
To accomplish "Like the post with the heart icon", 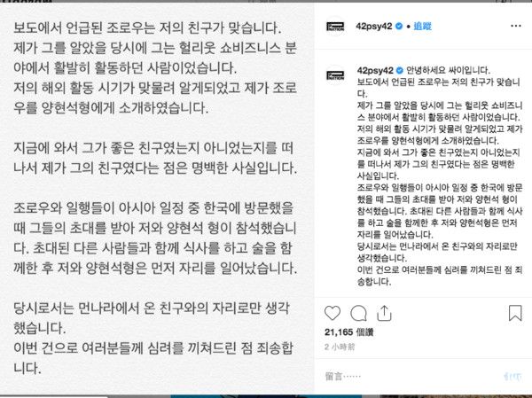I will [332, 313].
